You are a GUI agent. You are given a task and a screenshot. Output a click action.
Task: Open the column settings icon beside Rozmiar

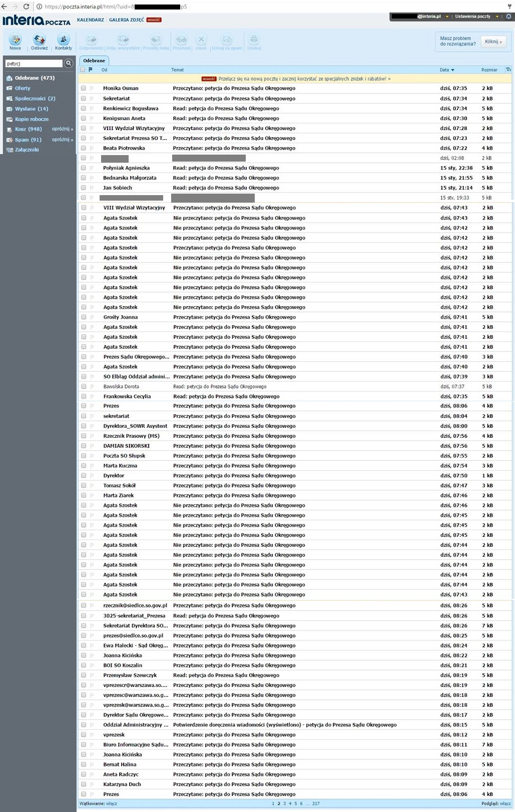[508, 70]
